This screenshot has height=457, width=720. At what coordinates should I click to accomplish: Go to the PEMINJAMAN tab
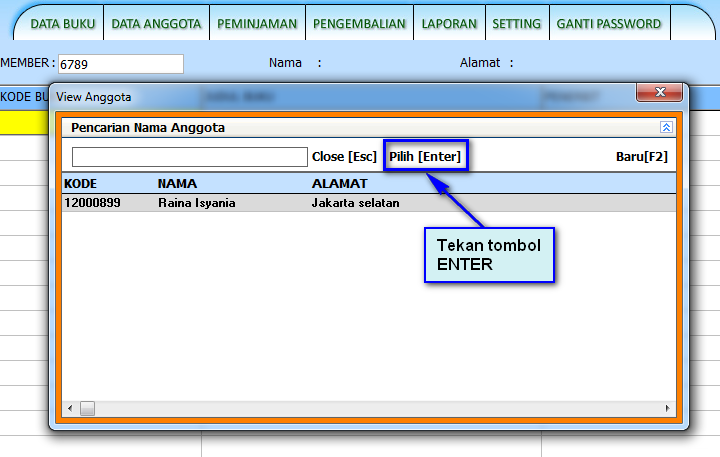click(256, 23)
